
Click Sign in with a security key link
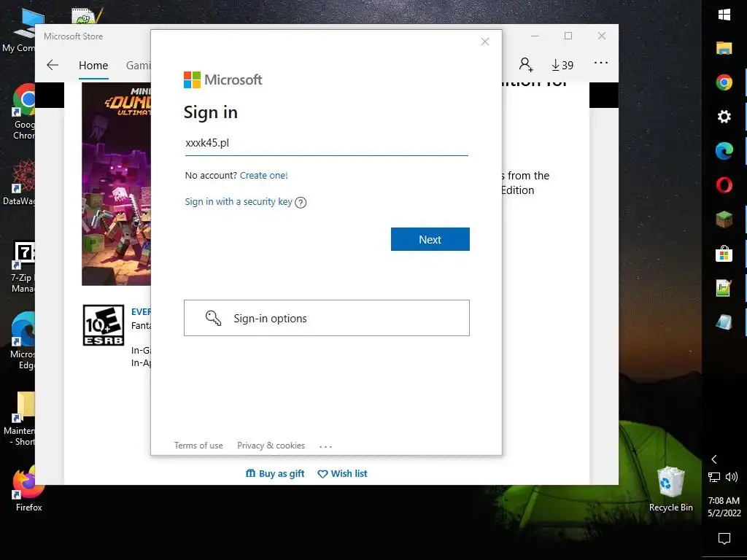(239, 201)
